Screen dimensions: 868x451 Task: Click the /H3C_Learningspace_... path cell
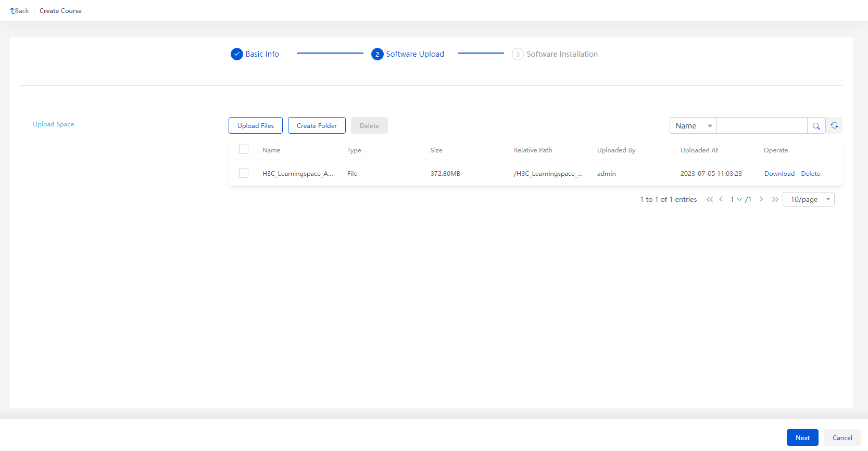coord(548,174)
